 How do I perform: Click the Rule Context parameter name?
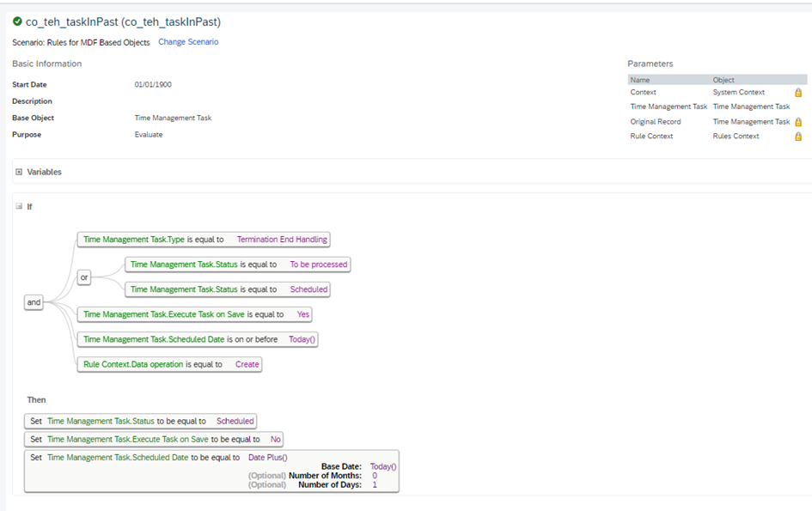point(651,137)
